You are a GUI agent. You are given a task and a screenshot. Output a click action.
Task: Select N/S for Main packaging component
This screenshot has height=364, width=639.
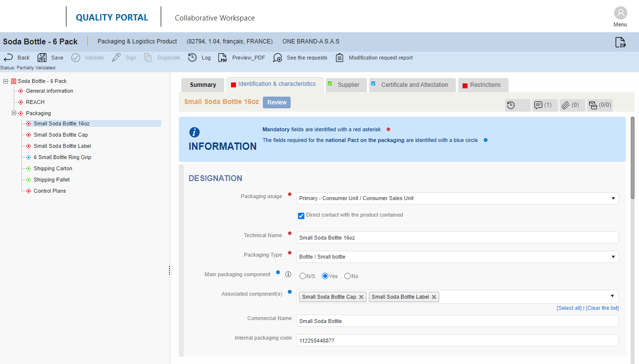pos(302,276)
